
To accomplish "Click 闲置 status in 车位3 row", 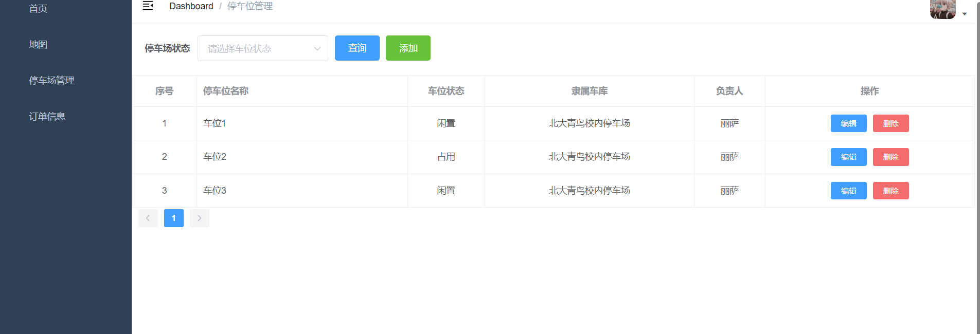I will [446, 191].
